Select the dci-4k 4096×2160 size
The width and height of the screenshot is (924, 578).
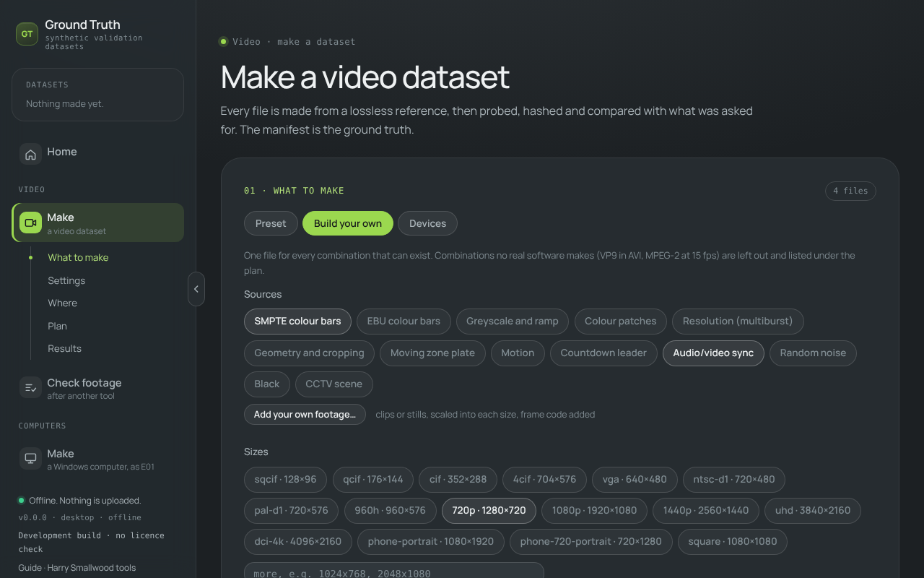[x=298, y=542]
